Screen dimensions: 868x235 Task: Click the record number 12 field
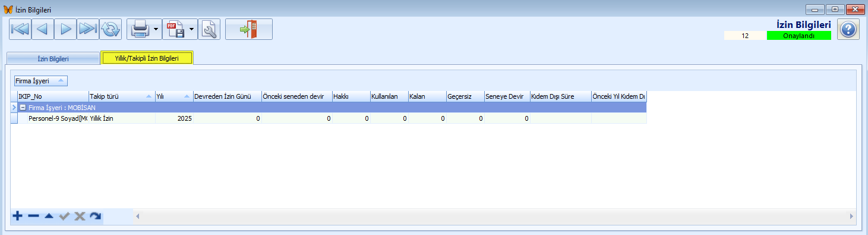click(x=745, y=36)
